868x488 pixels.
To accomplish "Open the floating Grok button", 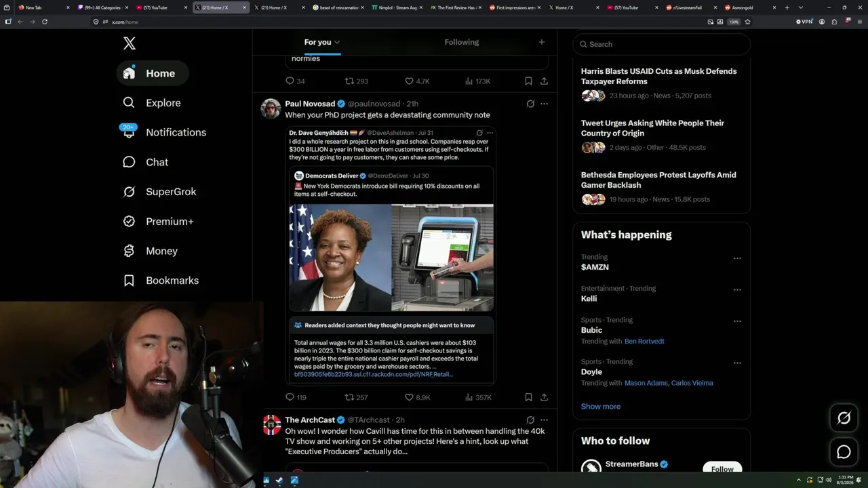I will click(x=844, y=418).
